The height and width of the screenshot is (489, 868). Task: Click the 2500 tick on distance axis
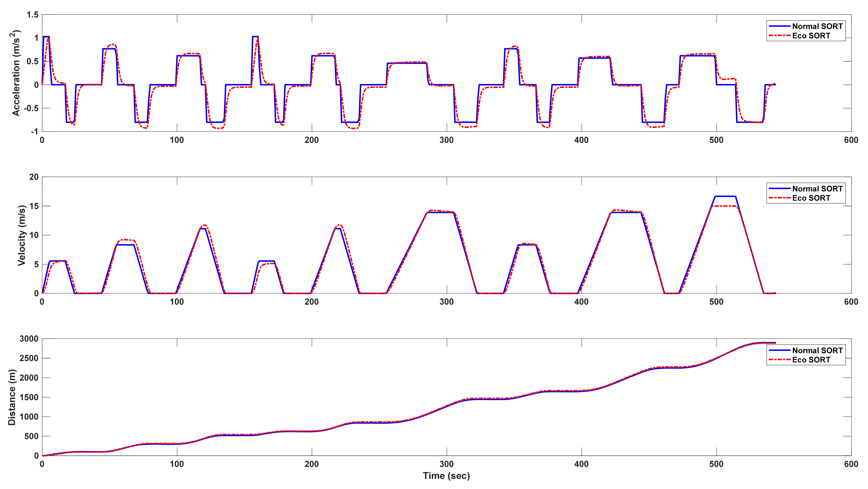tap(29, 358)
